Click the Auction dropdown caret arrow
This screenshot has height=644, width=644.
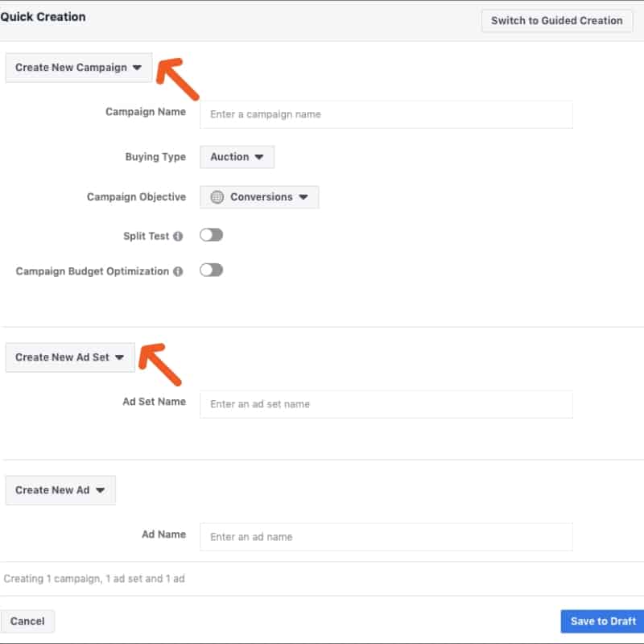pyautogui.click(x=258, y=157)
